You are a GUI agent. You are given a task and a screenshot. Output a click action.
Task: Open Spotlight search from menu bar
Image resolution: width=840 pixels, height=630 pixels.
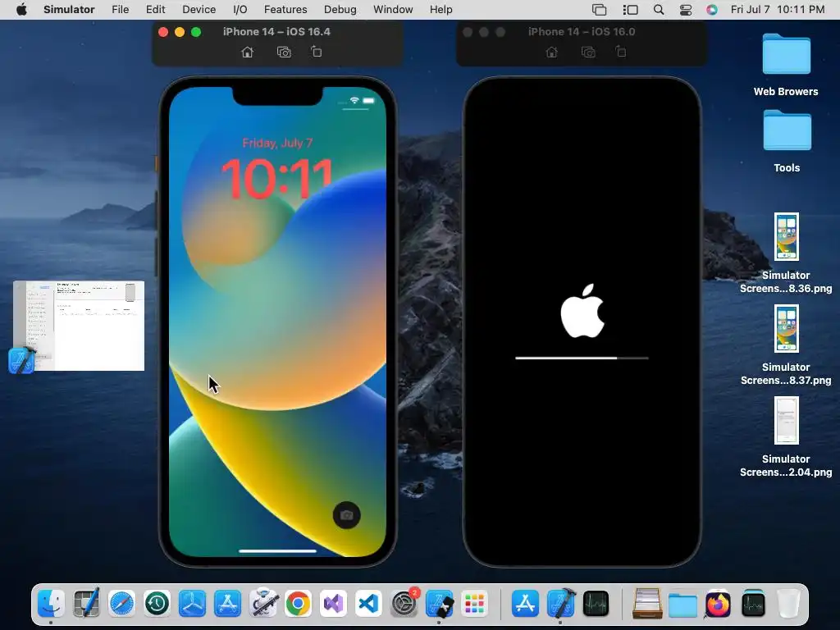coord(659,10)
